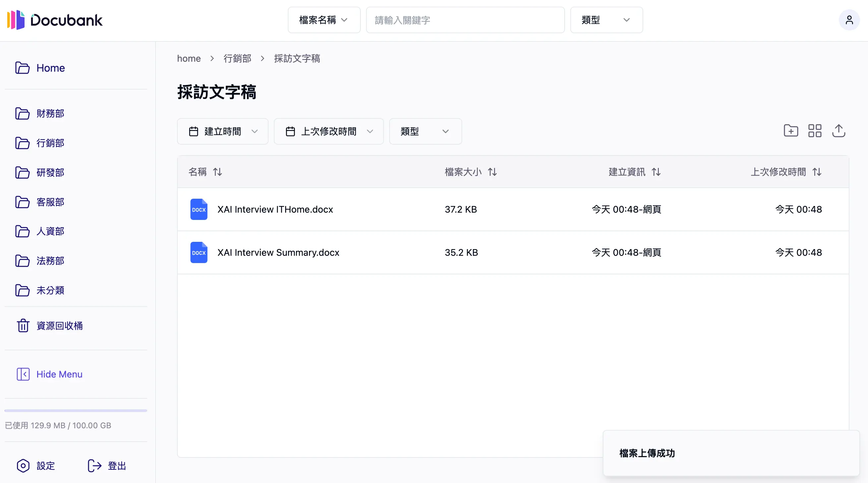Open 客服部 from the sidebar
The width and height of the screenshot is (868, 483).
(x=50, y=202)
